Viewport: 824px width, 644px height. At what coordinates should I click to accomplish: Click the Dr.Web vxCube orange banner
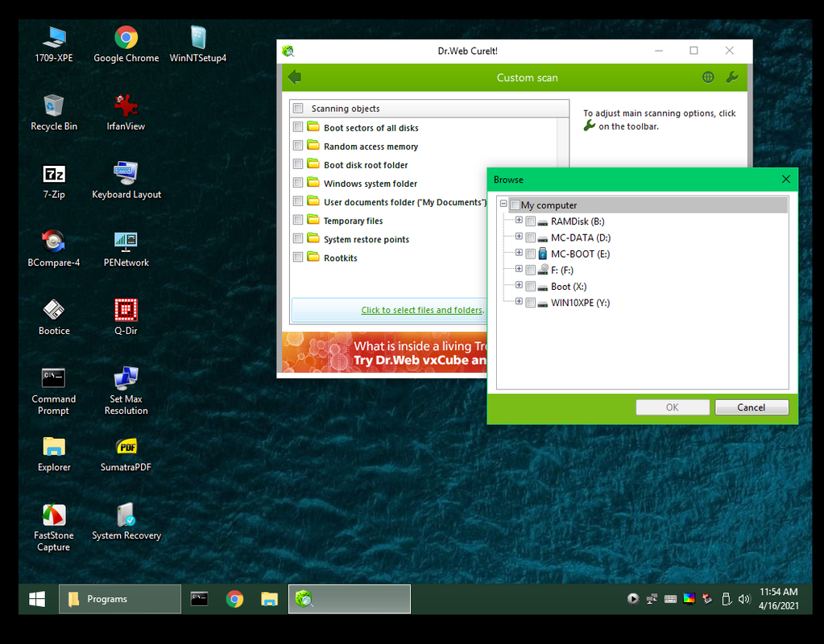(x=385, y=352)
